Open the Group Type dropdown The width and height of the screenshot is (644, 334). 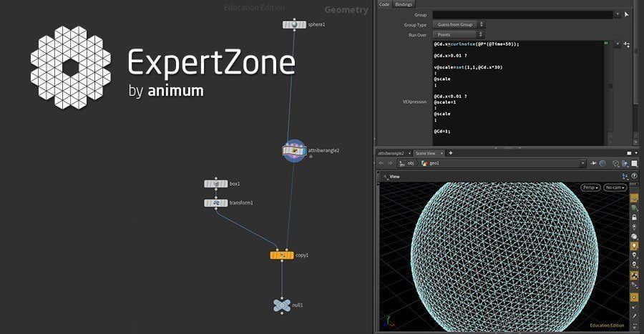[x=459, y=24]
